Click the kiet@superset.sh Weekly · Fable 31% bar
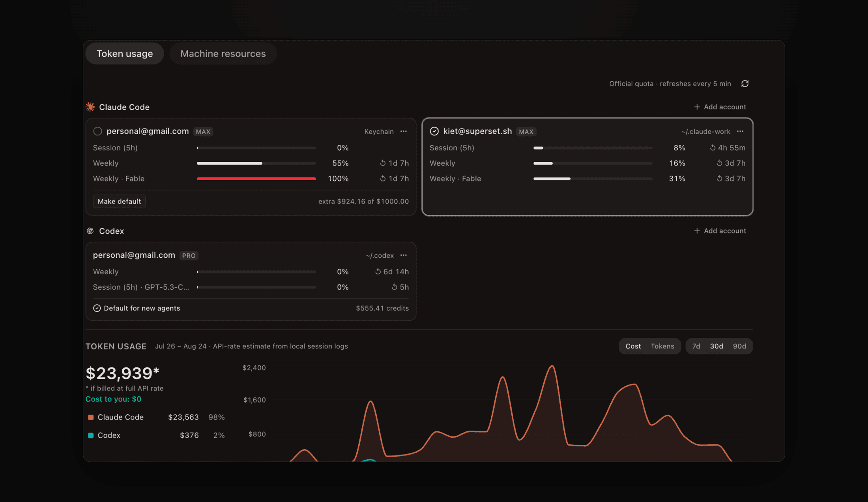The image size is (868, 502). click(593, 179)
